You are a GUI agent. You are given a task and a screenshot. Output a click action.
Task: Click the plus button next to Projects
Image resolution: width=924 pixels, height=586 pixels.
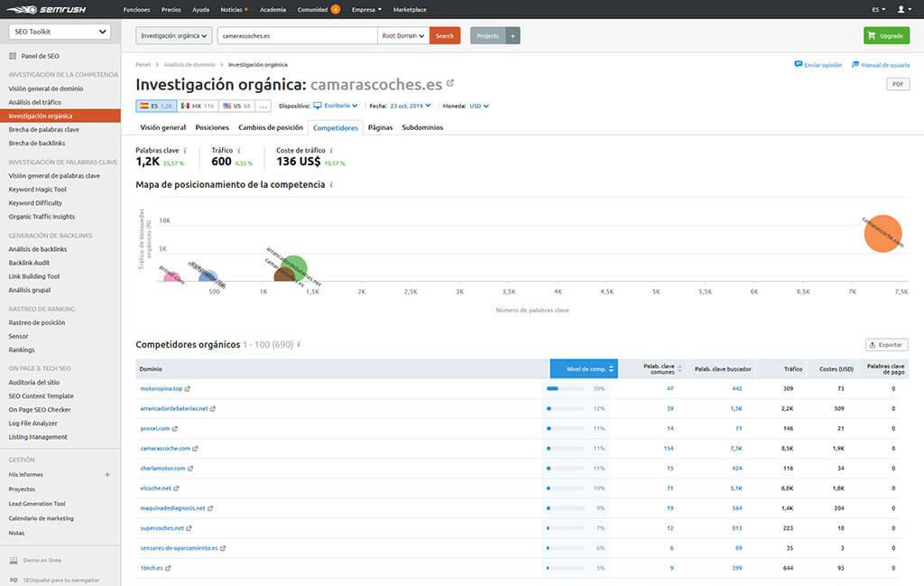tap(513, 36)
